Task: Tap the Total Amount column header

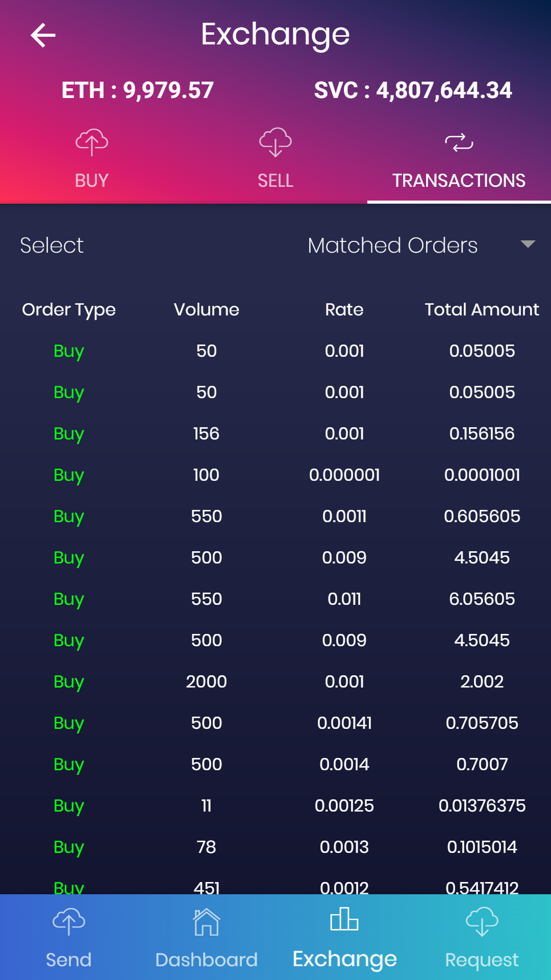Action: tap(482, 309)
